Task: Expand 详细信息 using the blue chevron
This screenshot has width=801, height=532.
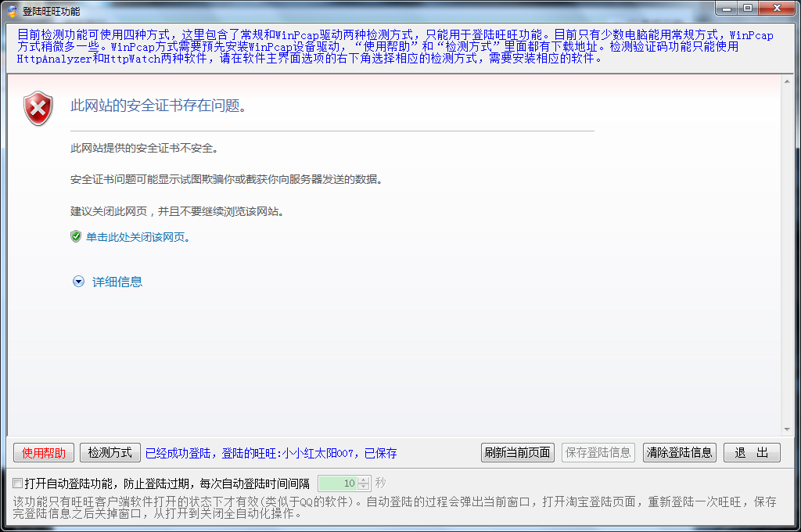Action: [x=78, y=282]
